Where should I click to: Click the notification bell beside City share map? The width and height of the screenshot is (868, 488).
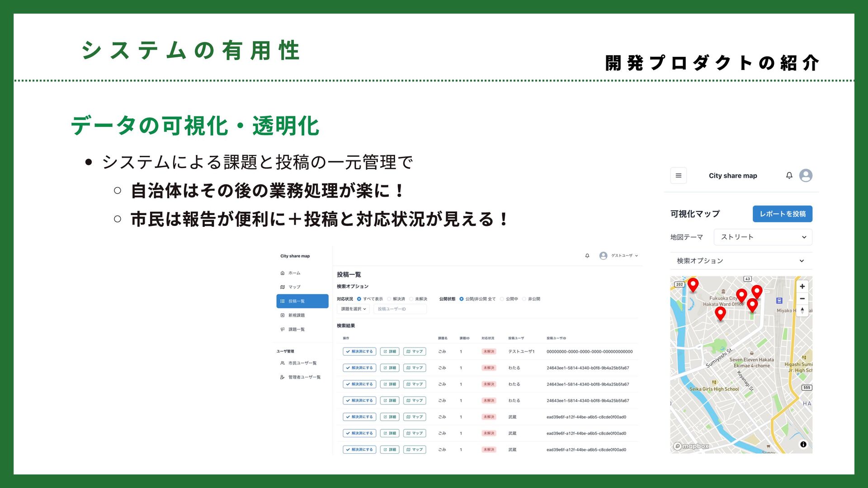point(789,176)
